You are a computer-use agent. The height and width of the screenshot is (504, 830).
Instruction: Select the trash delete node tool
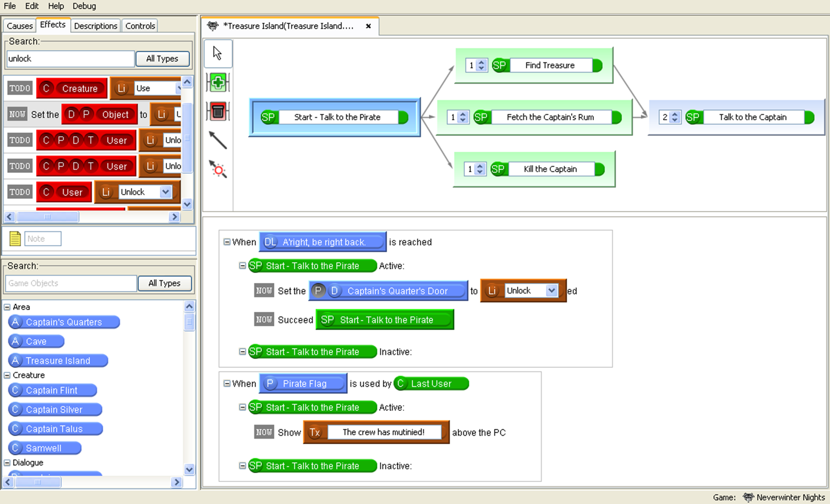pyautogui.click(x=218, y=112)
